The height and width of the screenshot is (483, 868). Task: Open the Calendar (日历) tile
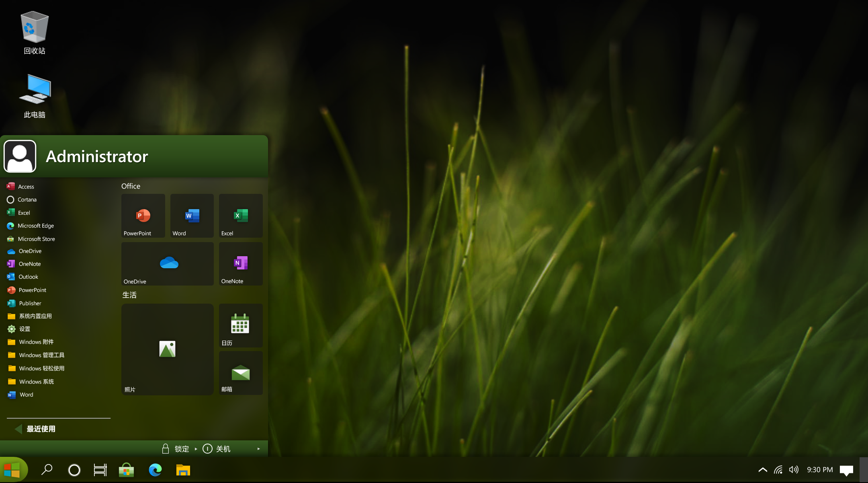pos(240,325)
